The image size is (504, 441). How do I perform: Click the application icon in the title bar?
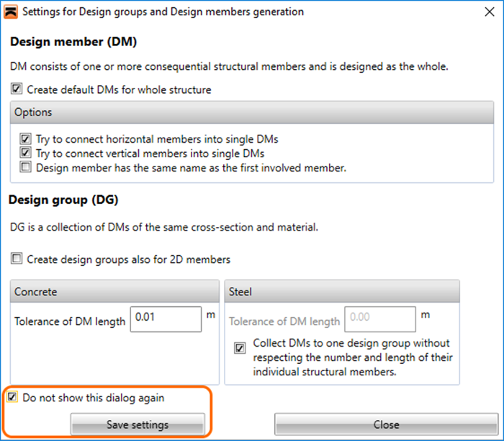click(x=11, y=12)
